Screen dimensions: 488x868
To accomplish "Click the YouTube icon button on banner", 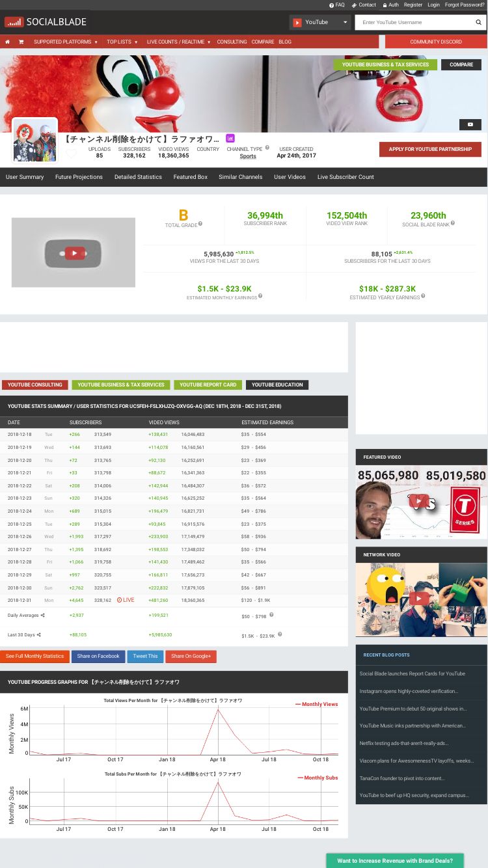I will 470,124.
